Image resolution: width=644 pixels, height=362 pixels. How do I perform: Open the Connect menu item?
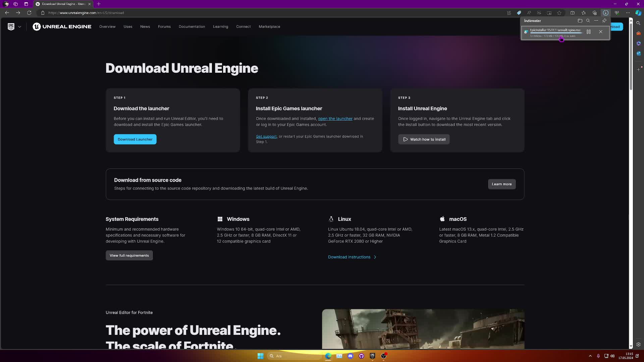243,26
